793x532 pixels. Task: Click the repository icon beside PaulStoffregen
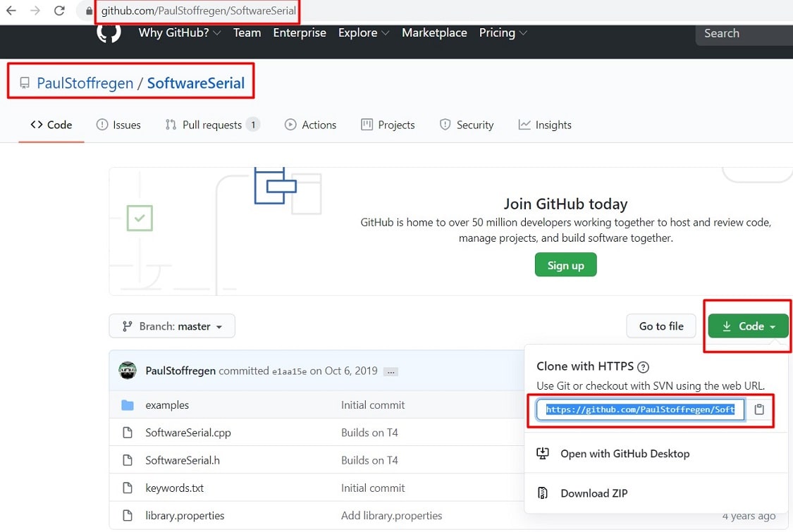click(24, 83)
